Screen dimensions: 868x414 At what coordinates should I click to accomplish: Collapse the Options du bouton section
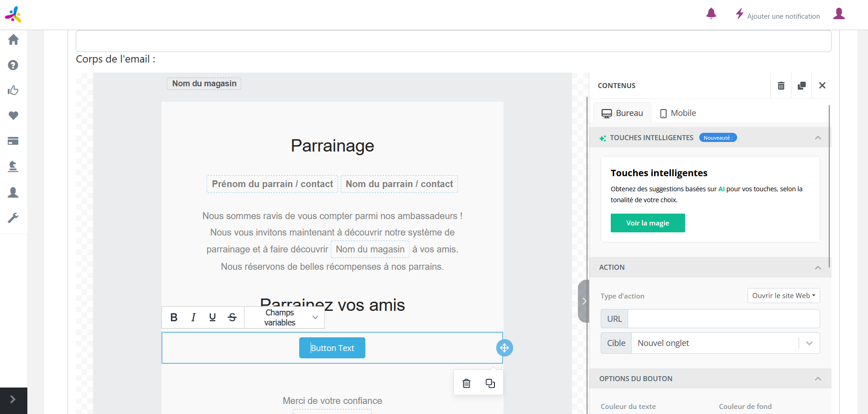[818, 379]
